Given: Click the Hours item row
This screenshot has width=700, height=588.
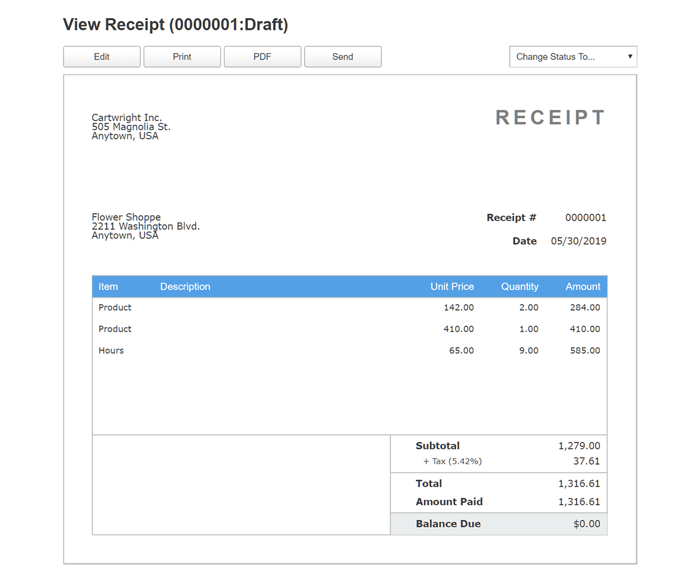Looking at the screenshot, I should (x=349, y=351).
